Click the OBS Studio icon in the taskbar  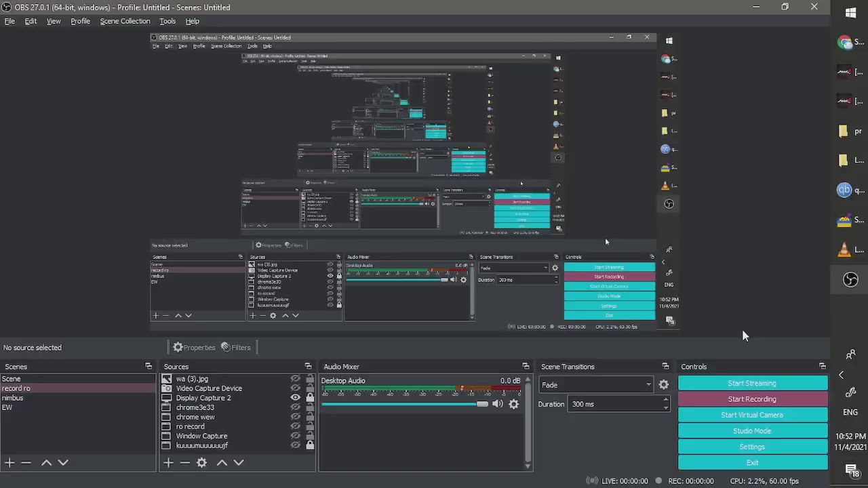[x=850, y=279]
